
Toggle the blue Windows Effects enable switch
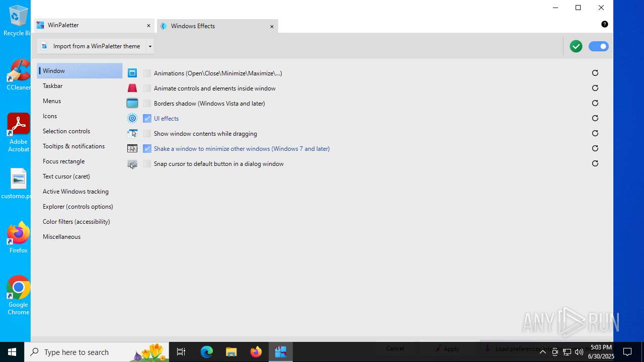point(599,46)
